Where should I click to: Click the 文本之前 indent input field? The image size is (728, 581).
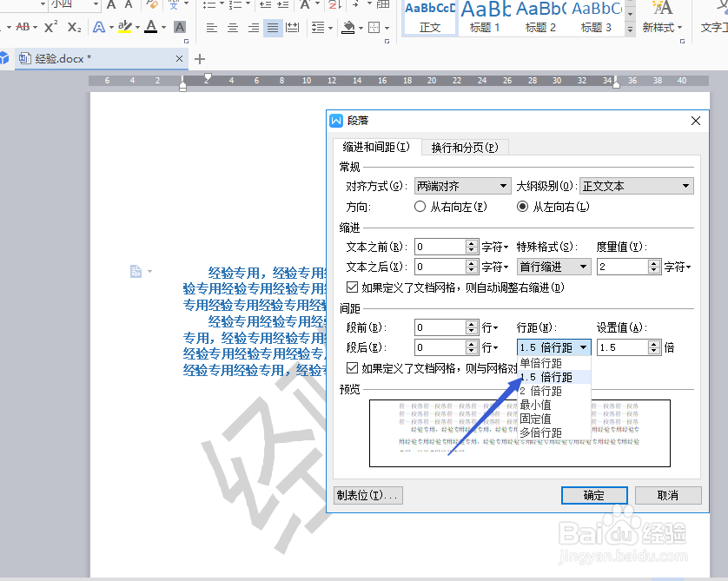440,247
